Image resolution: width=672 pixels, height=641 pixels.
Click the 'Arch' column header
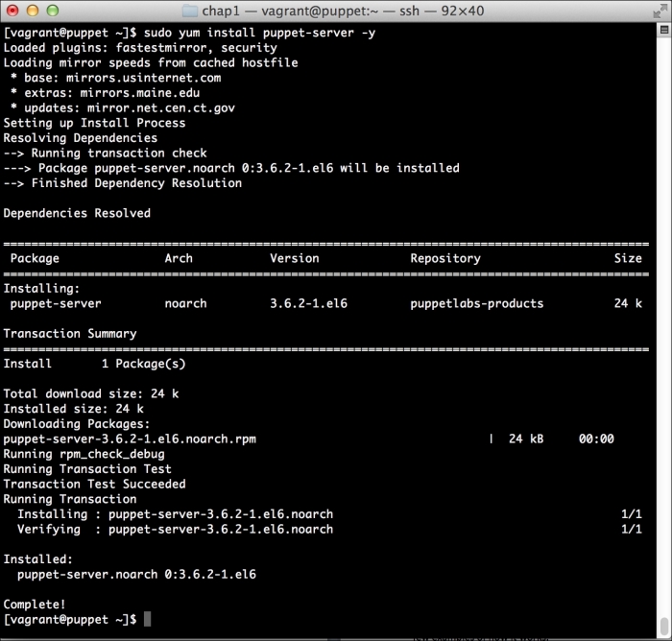[179, 258]
